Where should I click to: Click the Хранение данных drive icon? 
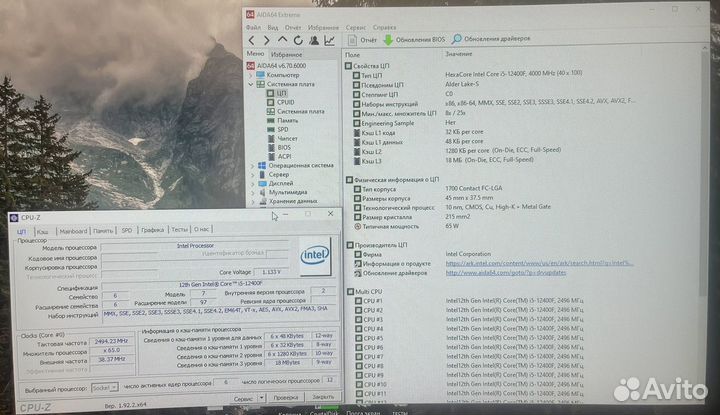click(x=263, y=202)
